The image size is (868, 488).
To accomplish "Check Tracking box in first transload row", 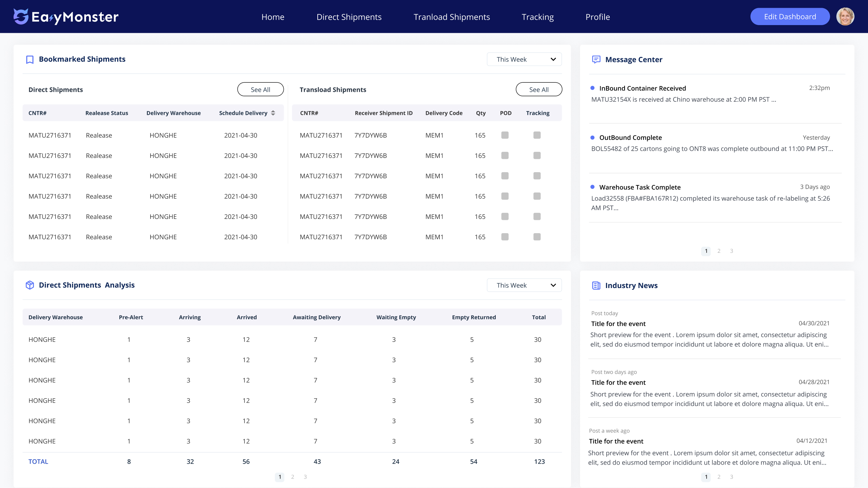I will (537, 135).
